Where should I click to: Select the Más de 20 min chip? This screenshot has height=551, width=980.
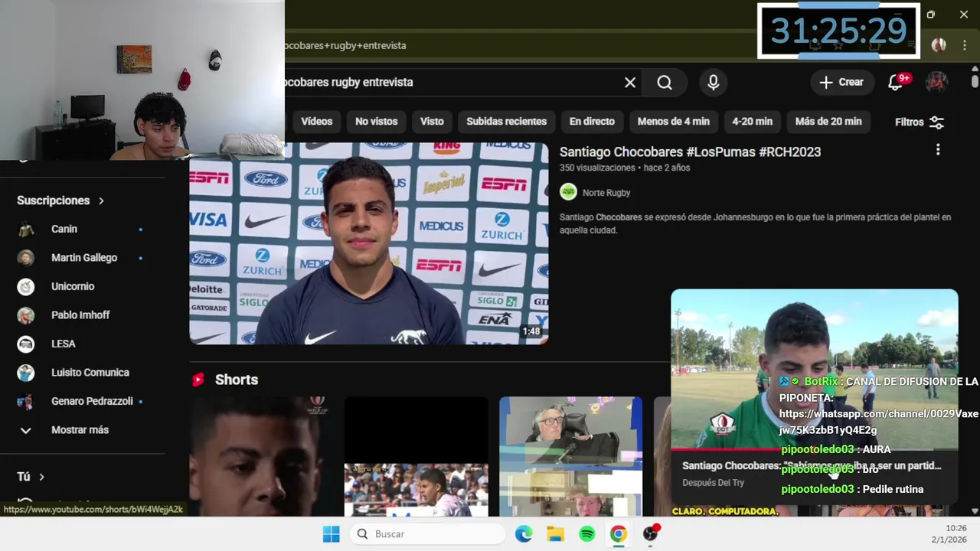(828, 122)
